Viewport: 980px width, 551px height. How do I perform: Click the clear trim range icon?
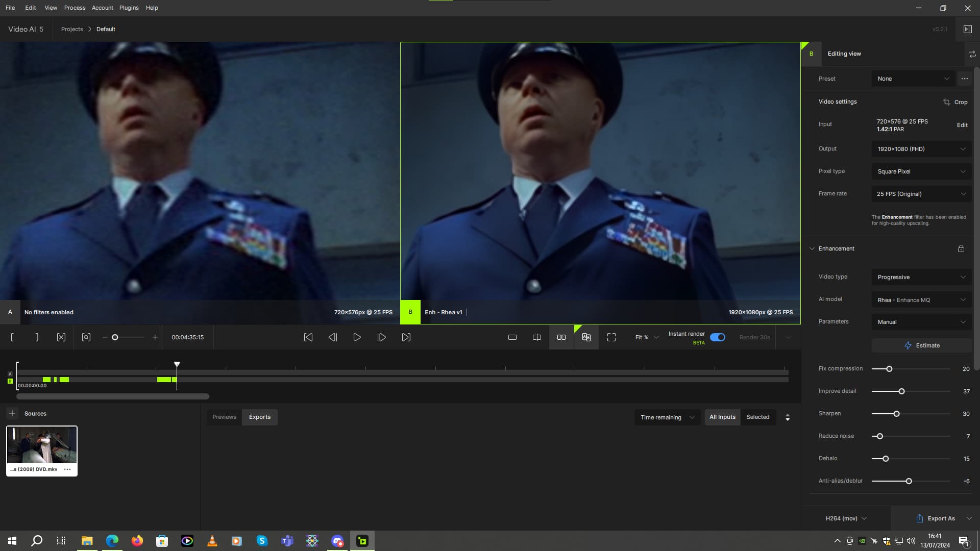(x=61, y=337)
